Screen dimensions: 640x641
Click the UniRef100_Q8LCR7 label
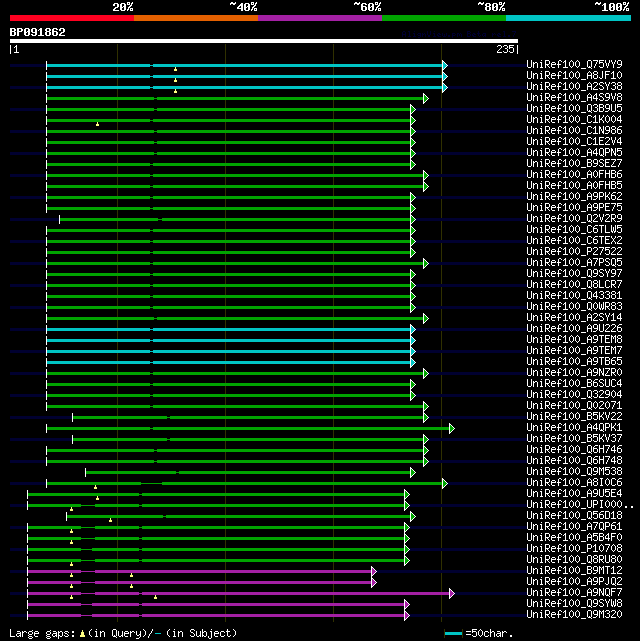574,285
